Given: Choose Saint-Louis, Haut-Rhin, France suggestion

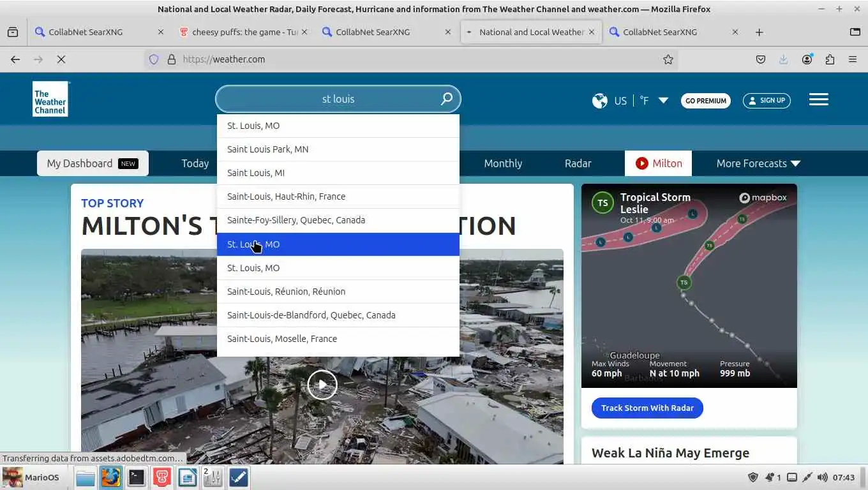Looking at the screenshot, I should pos(338,197).
